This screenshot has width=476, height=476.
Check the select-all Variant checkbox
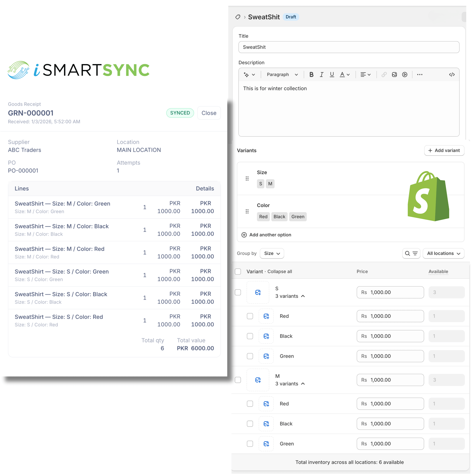(238, 271)
